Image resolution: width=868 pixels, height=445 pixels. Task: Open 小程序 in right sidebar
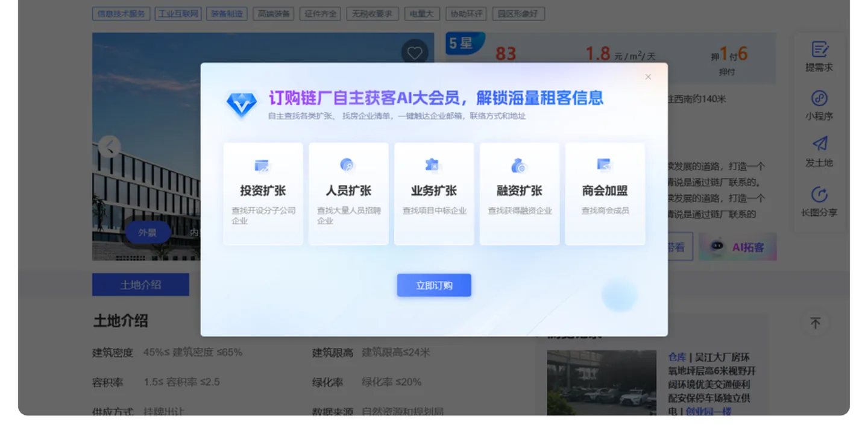(819, 106)
